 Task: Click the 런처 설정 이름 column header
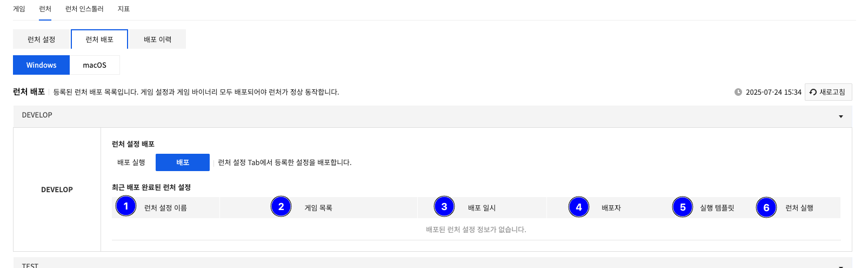pyautogui.click(x=165, y=208)
